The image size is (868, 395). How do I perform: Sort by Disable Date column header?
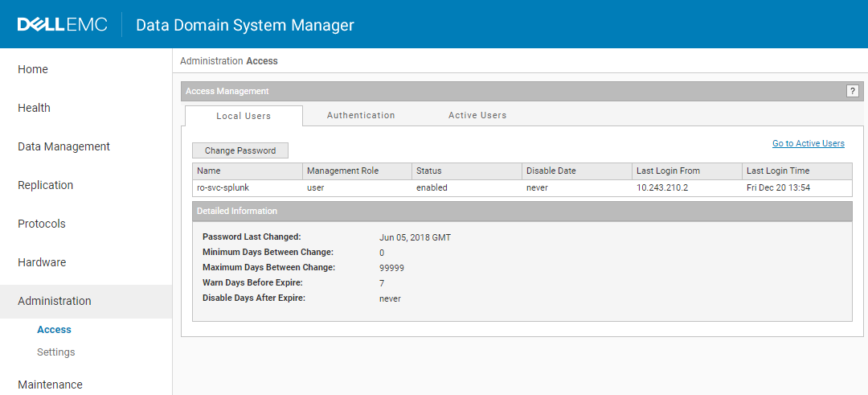577,171
